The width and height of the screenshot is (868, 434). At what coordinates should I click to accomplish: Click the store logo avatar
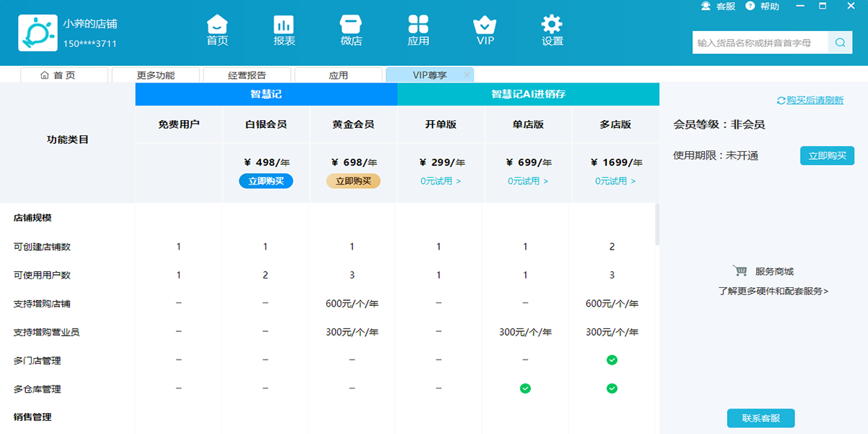point(37,33)
